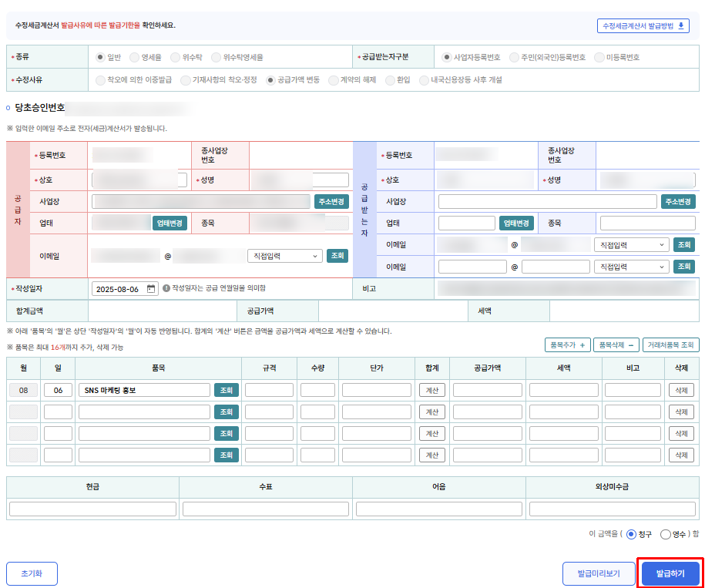Click 품목삭제 − button

pos(616,344)
